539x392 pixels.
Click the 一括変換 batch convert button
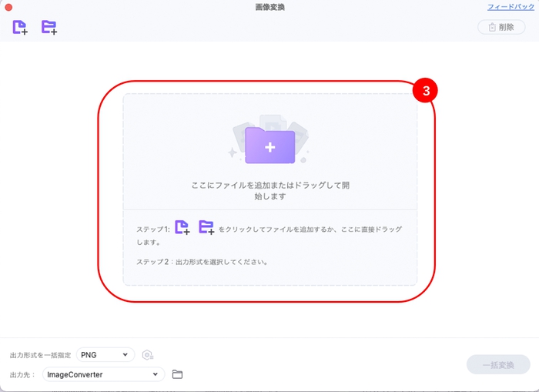pos(498,364)
